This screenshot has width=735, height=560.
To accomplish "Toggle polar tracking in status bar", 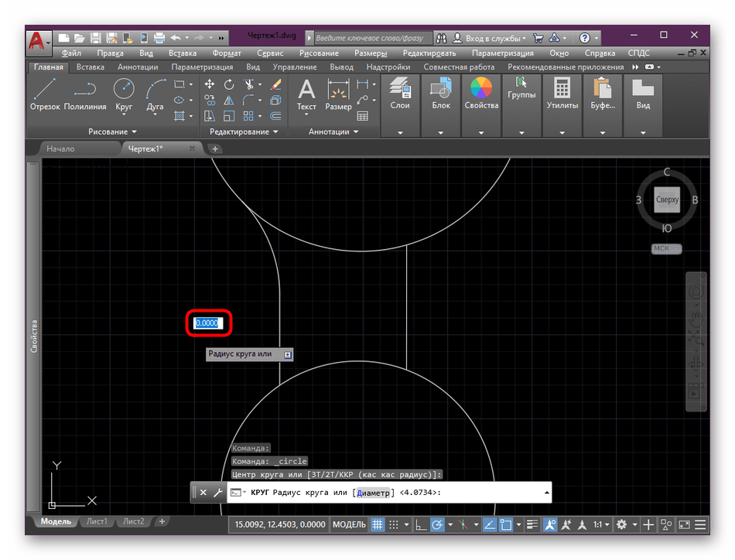I will point(437,524).
